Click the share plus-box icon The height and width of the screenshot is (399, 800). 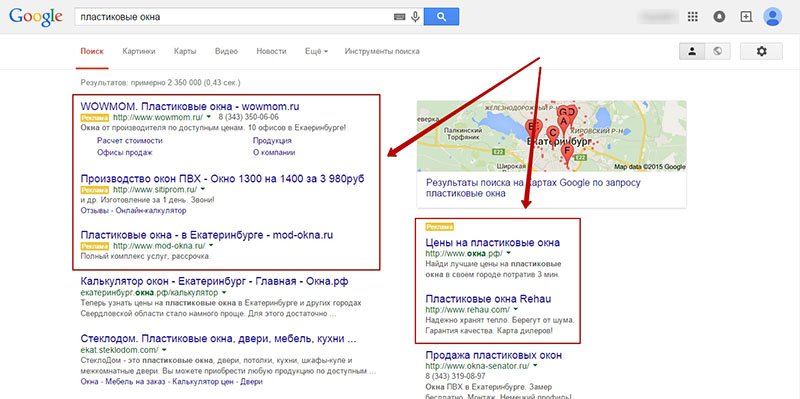click(x=746, y=17)
